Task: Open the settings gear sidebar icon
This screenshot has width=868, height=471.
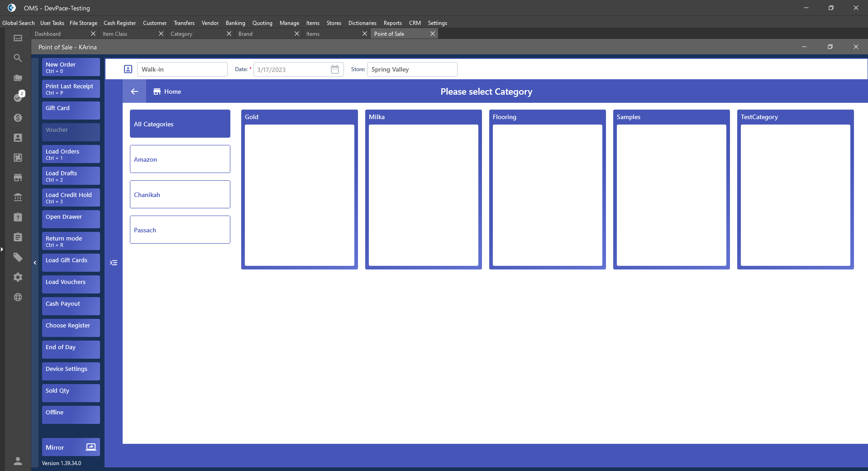Action: click(18, 277)
